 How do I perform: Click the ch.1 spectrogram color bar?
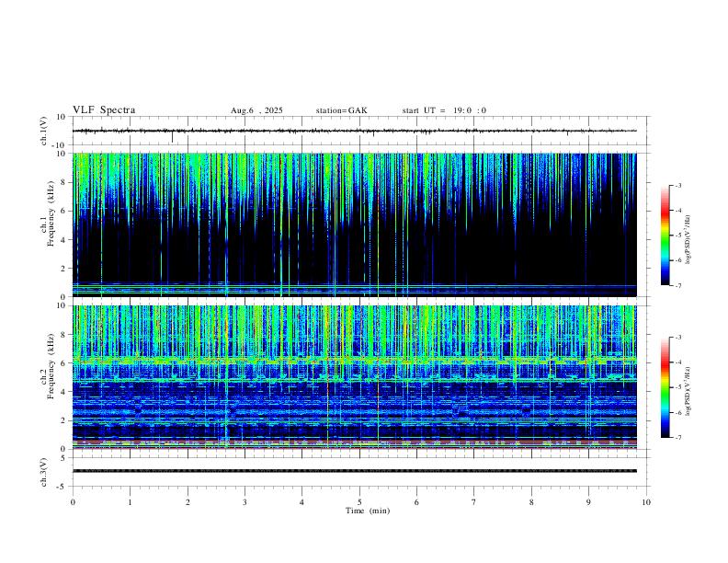665,236
